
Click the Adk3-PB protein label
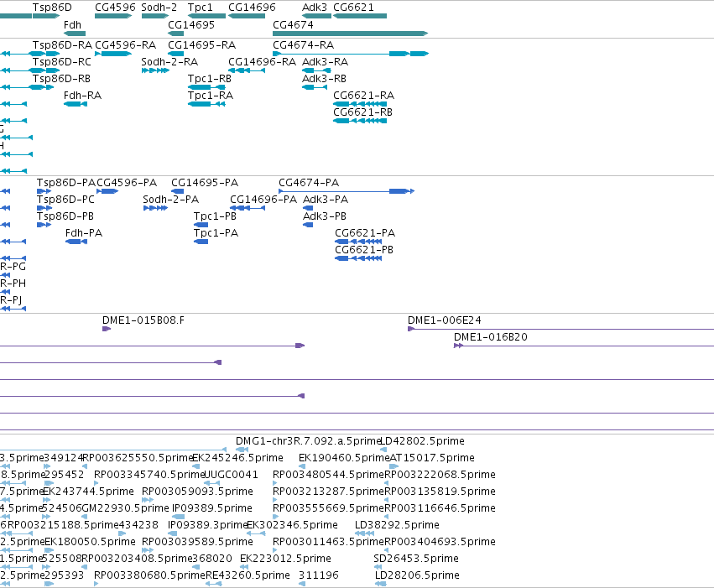pyautogui.click(x=325, y=216)
